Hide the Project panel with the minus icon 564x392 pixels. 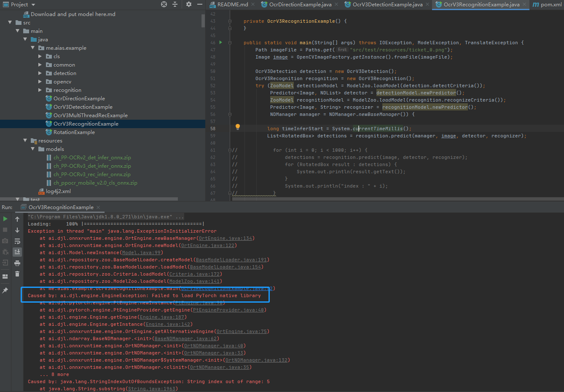click(200, 4)
